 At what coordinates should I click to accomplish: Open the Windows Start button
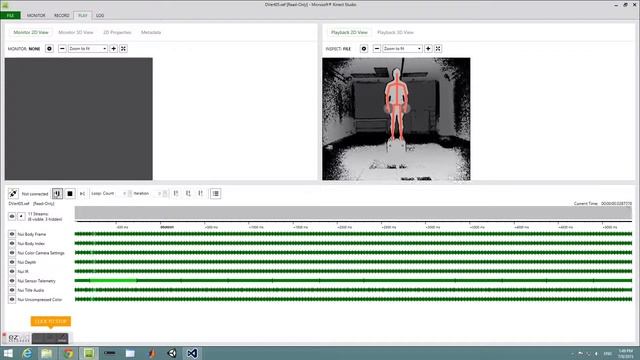point(8,353)
